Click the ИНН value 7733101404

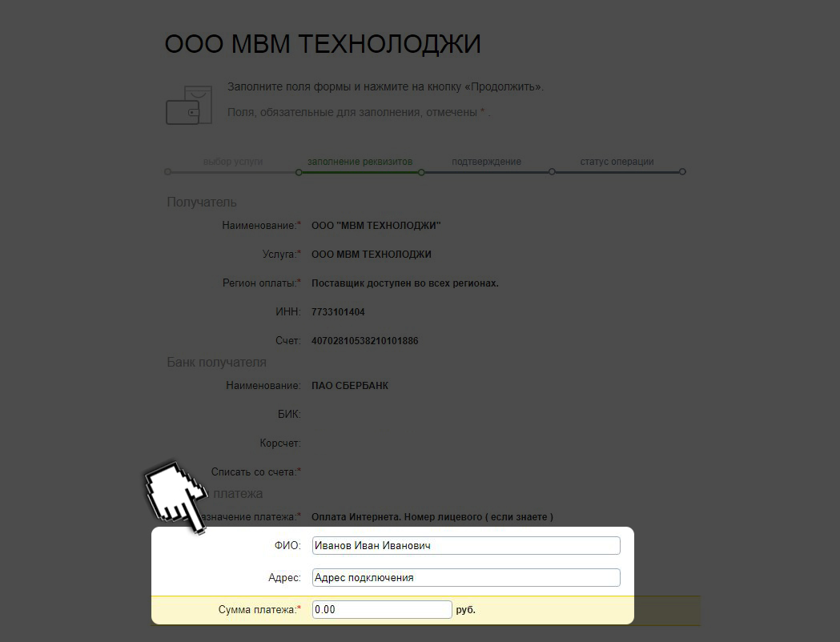[338, 312]
